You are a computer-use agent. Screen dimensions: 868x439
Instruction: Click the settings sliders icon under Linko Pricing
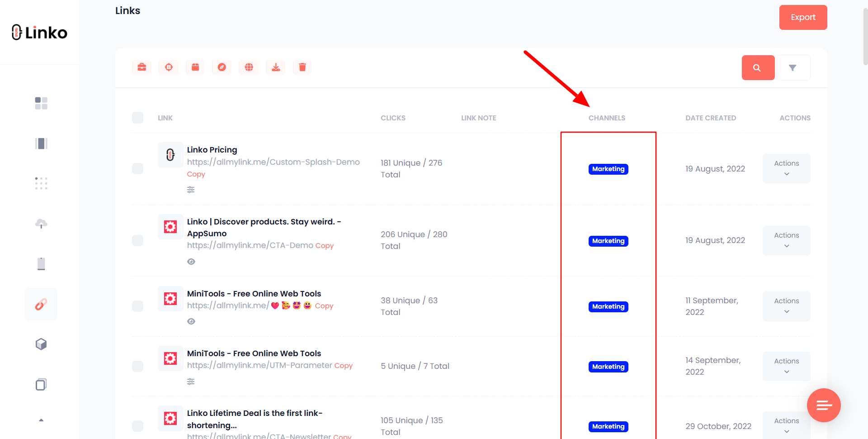tap(191, 190)
